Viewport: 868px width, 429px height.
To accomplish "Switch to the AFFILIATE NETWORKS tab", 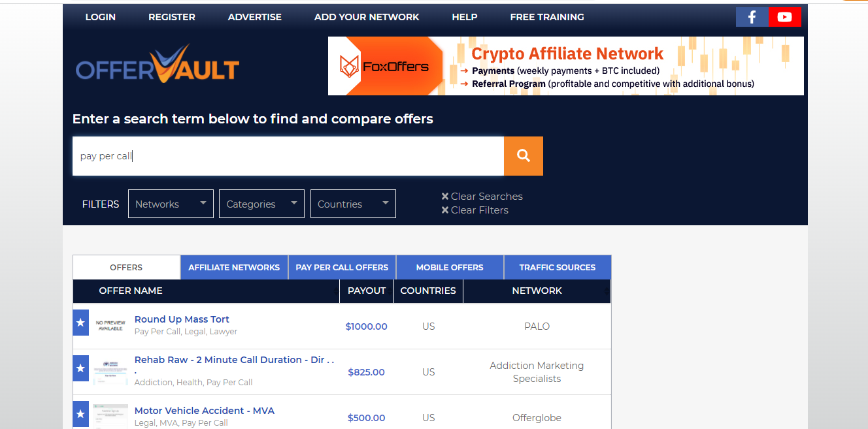I will [234, 267].
